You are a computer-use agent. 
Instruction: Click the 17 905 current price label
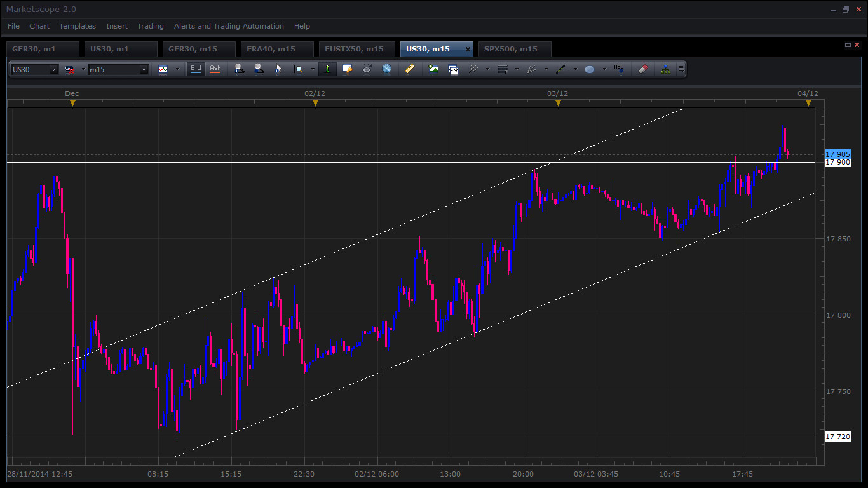(837, 154)
